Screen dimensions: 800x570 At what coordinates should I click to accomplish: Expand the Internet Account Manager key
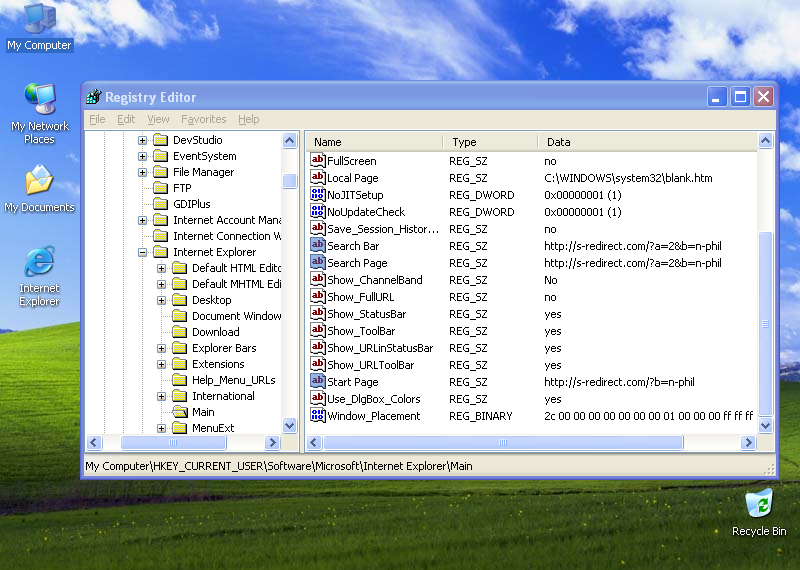coord(142,220)
